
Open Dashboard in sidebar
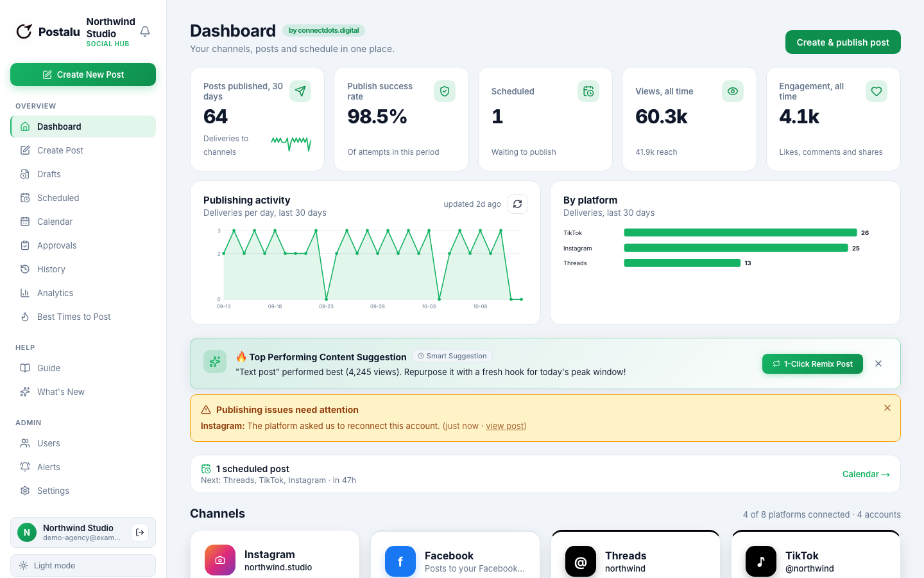click(83, 127)
